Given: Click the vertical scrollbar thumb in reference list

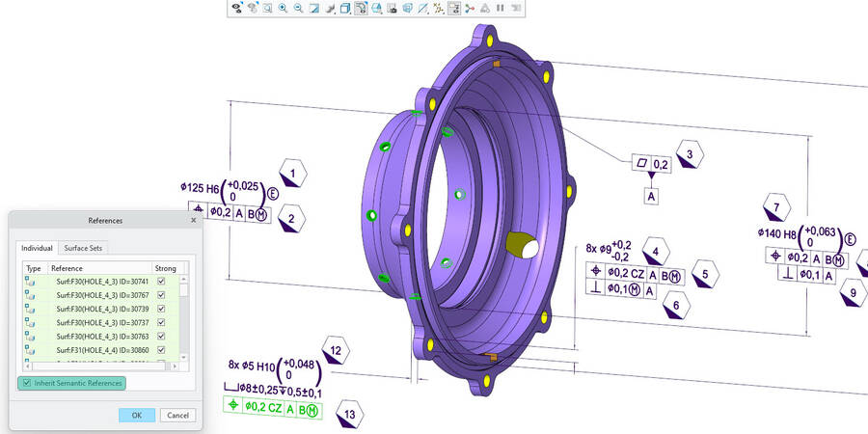Looking at the screenshot, I should [184, 287].
